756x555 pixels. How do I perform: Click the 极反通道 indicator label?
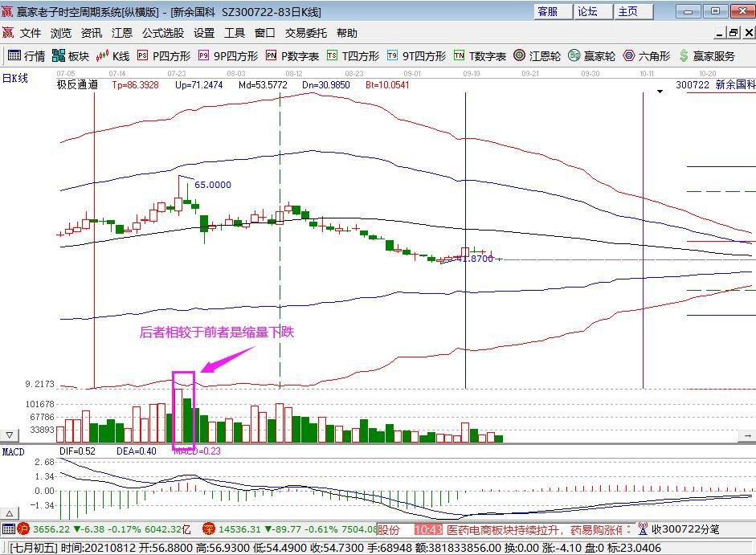click(77, 84)
